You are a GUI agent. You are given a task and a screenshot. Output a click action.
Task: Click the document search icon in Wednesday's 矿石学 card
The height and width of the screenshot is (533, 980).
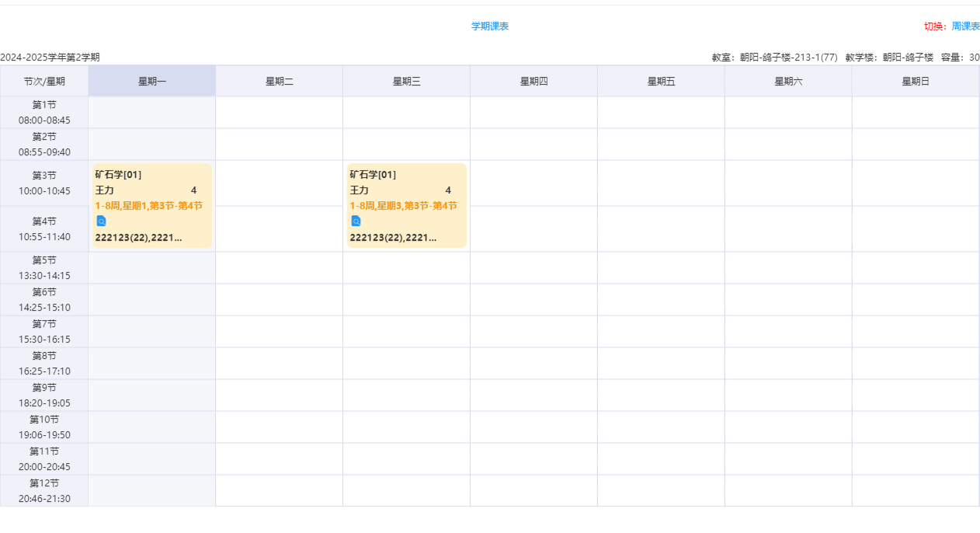[x=356, y=221]
